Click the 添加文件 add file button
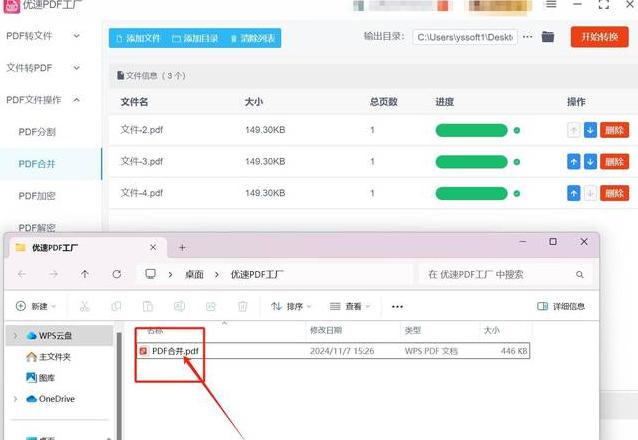 pyautogui.click(x=138, y=38)
